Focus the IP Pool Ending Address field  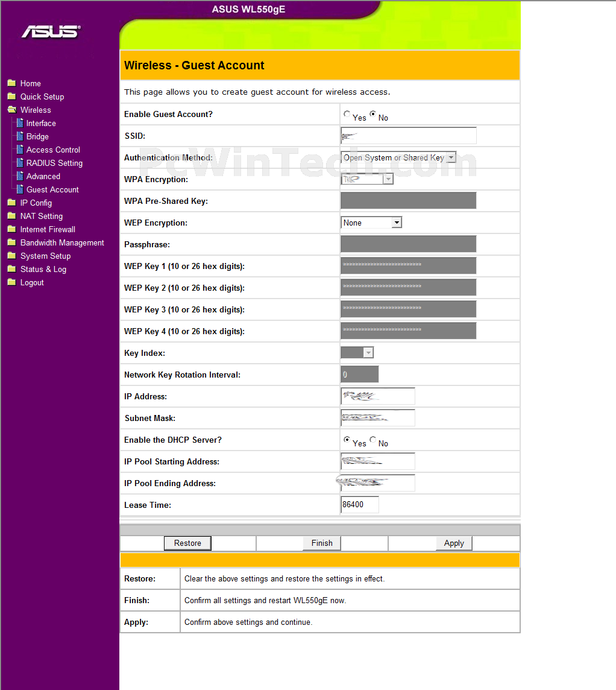click(378, 483)
